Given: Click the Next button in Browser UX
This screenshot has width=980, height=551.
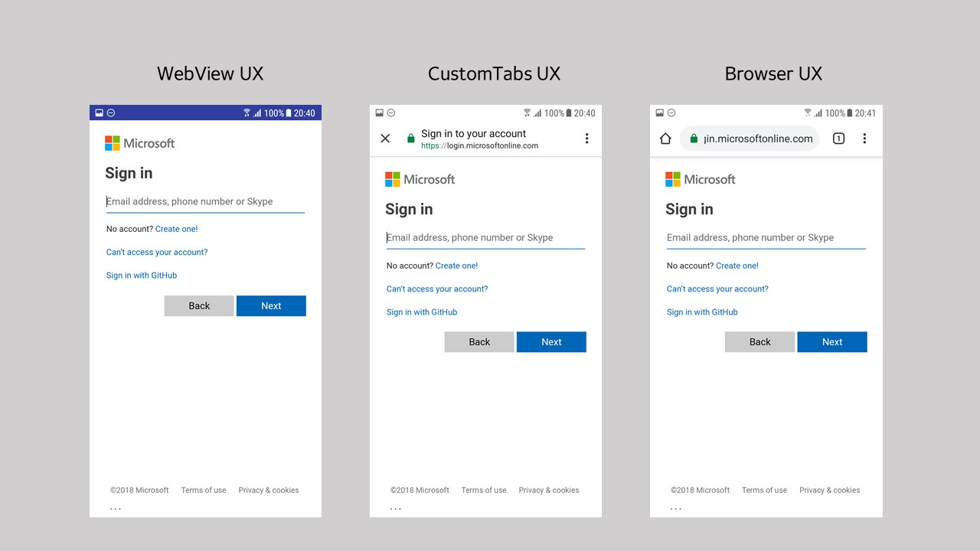Looking at the screenshot, I should point(832,342).
